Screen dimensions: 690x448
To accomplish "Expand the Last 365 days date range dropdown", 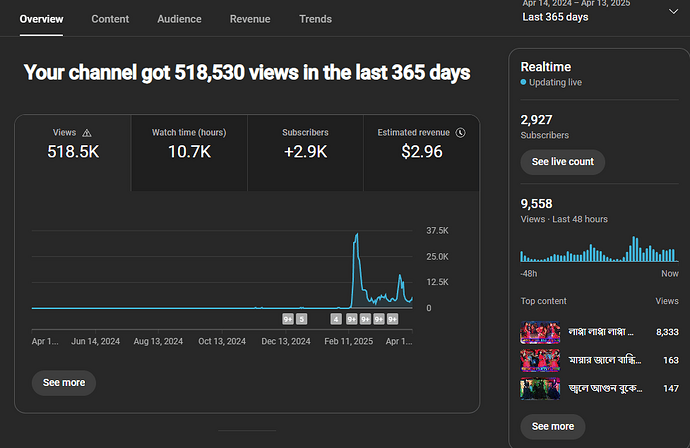I will pyautogui.click(x=600, y=12).
